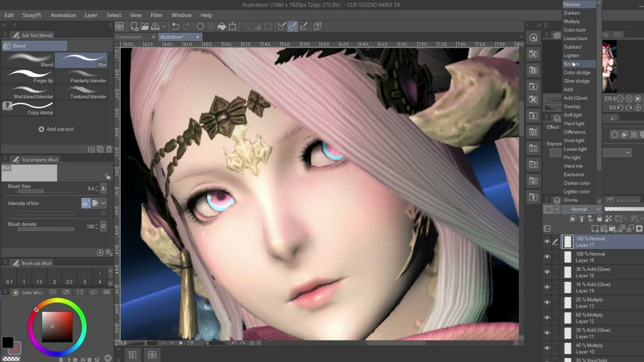Pick the Textured blender sub tool

click(81, 93)
